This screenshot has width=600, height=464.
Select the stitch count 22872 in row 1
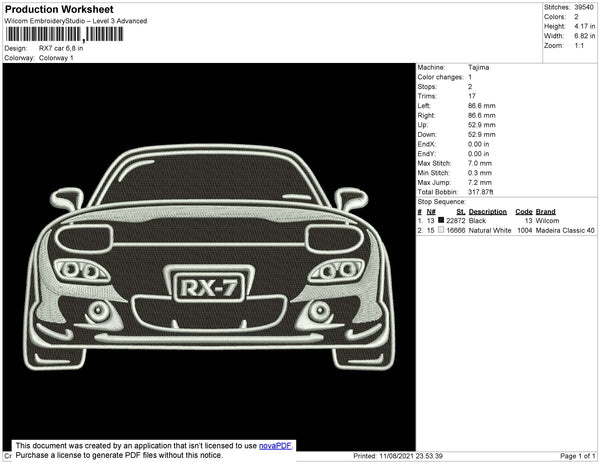pyautogui.click(x=456, y=221)
